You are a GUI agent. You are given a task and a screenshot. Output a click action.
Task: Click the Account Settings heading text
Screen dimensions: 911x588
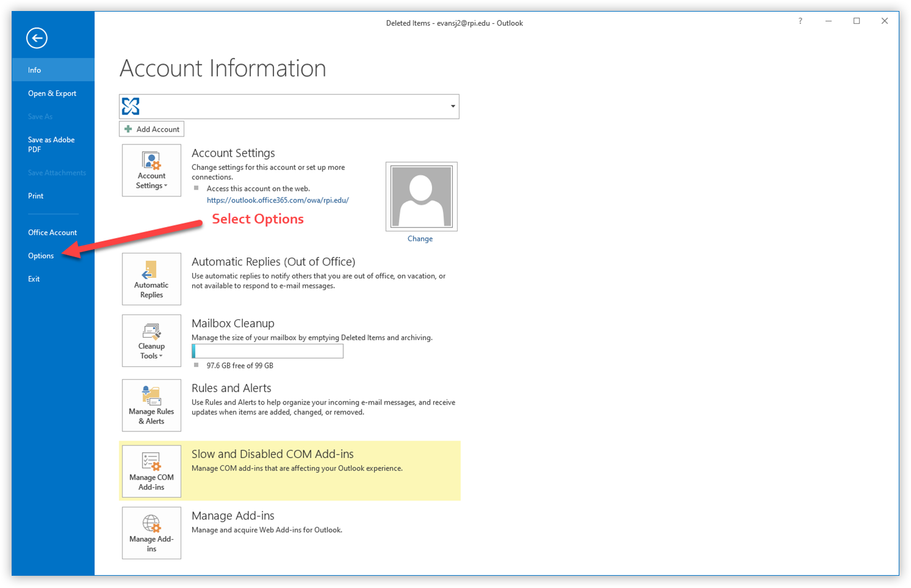(233, 153)
